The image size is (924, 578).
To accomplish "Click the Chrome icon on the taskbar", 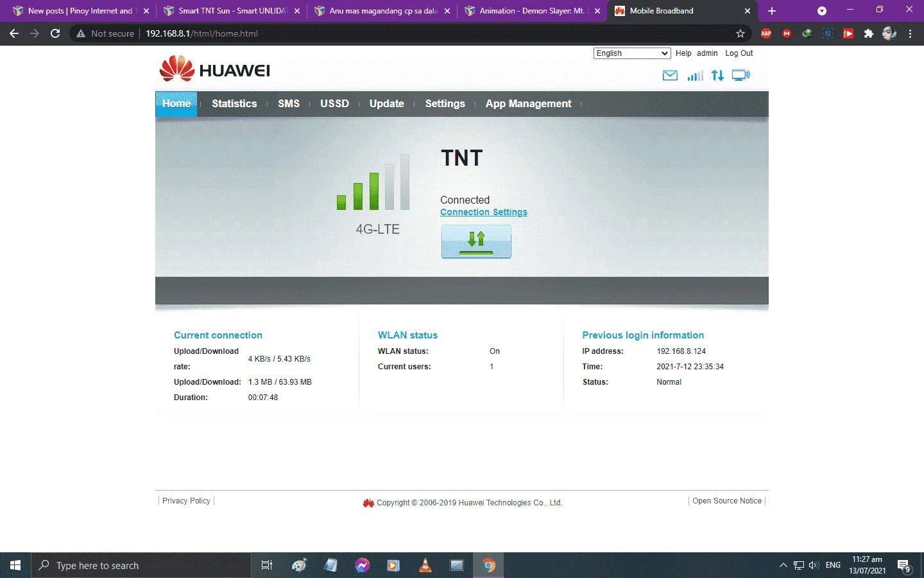I will (x=488, y=565).
